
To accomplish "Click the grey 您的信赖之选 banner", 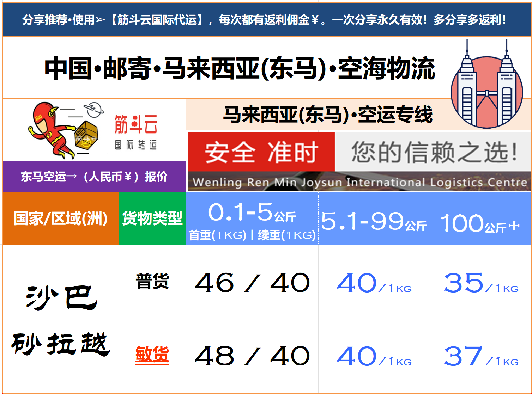I will 433,152.
